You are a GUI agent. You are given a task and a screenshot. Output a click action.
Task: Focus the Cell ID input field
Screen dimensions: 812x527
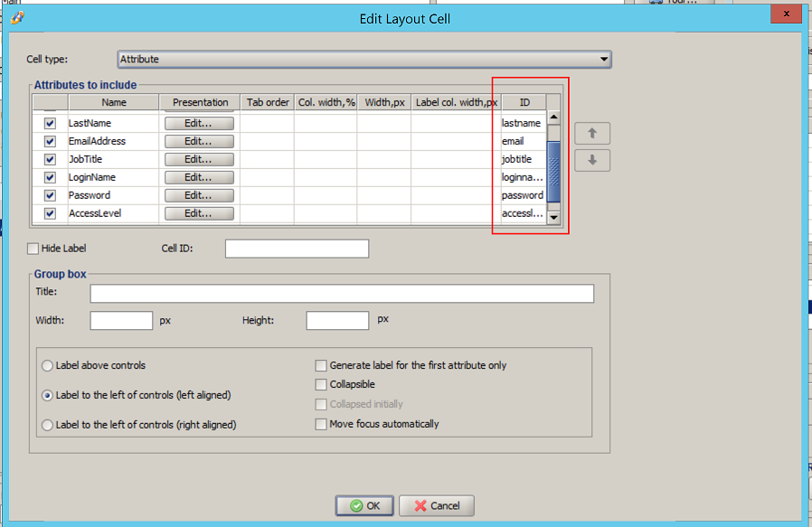point(297,249)
